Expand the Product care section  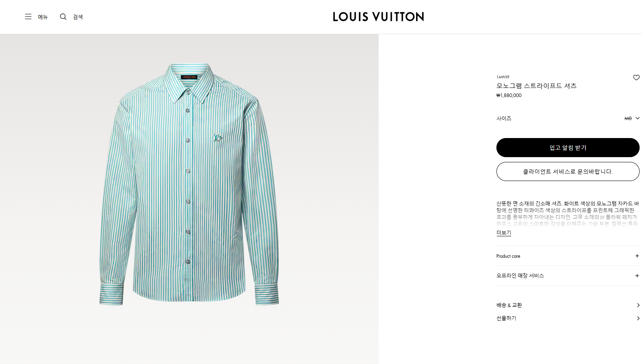(568, 256)
